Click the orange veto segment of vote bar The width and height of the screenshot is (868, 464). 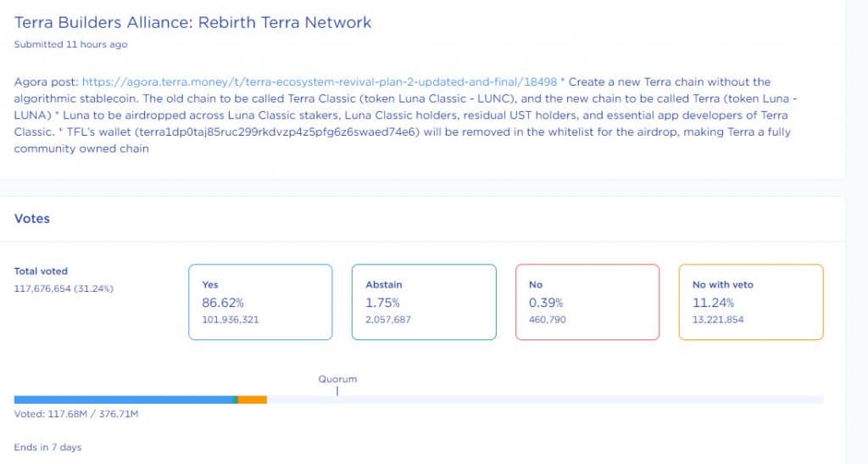pyautogui.click(x=253, y=400)
